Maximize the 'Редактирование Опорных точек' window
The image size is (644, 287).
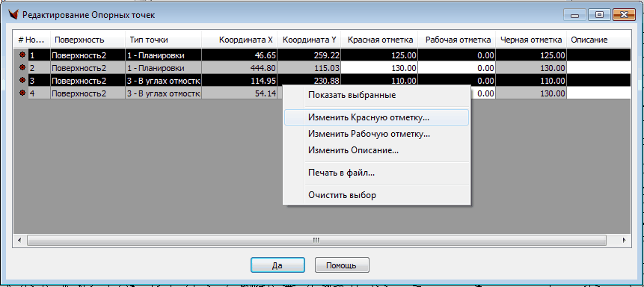[599, 15]
